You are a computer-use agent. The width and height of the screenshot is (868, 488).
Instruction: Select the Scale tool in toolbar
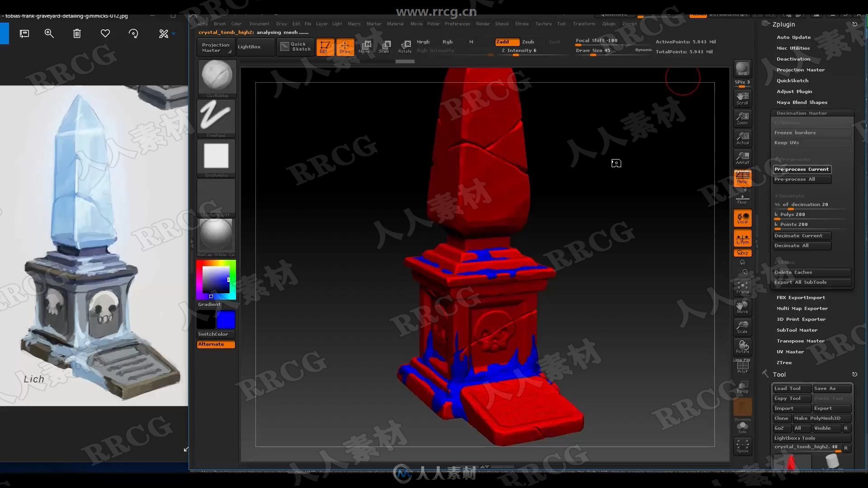coord(385,46)
